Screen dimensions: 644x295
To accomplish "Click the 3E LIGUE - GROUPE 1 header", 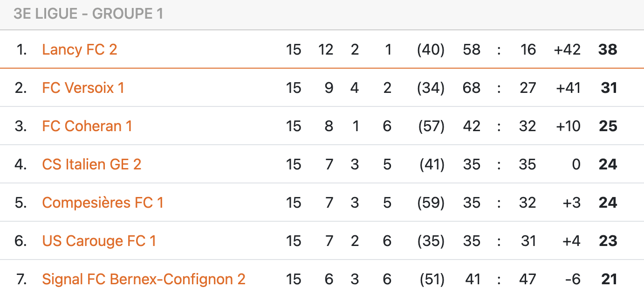I will tap(89, 14).
